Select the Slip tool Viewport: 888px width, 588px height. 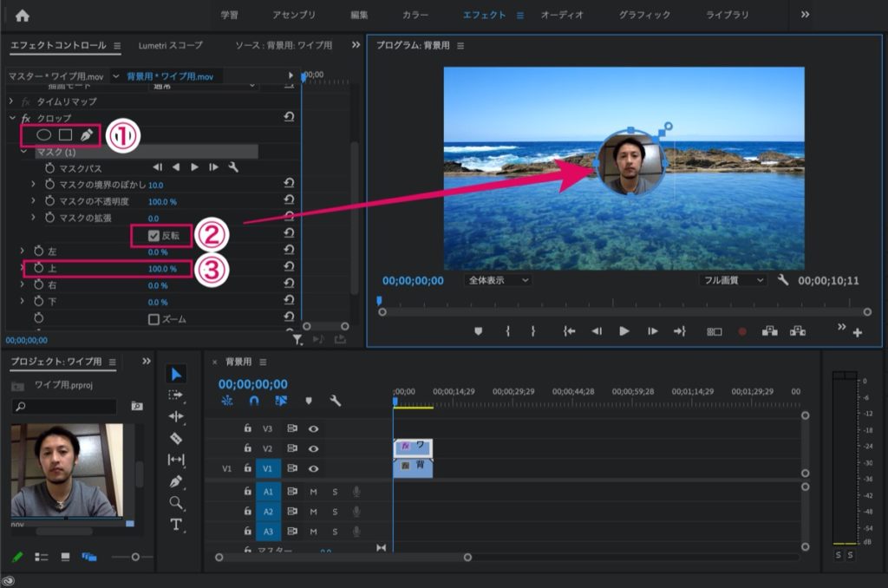[x=176, y=460]
